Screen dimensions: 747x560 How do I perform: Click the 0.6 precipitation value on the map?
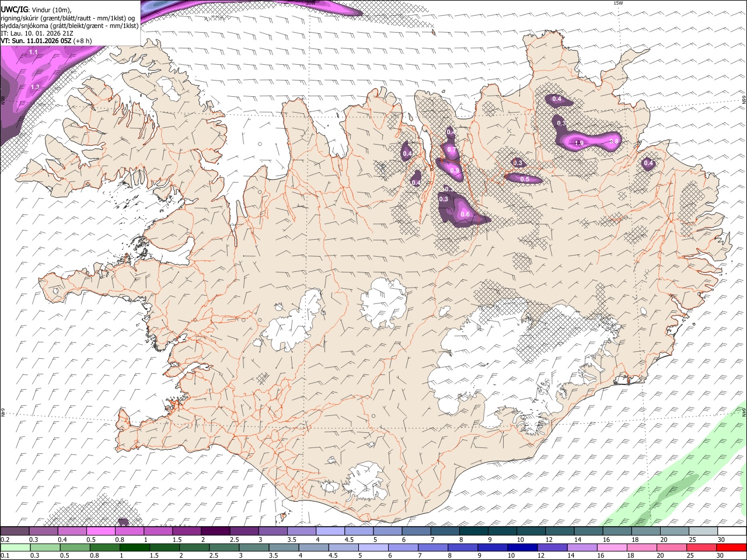pos(465,215)
